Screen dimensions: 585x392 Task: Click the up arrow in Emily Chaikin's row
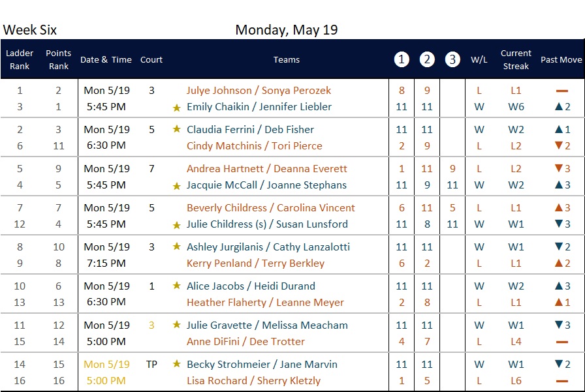click(558, 106)
